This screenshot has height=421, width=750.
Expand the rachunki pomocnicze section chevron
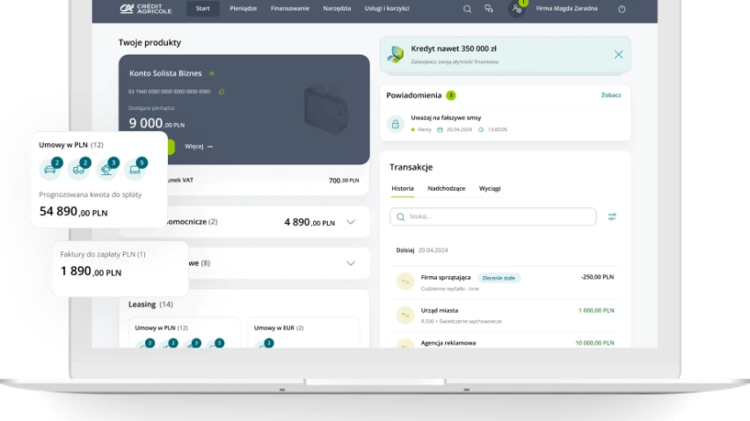(x=351, y=222)
